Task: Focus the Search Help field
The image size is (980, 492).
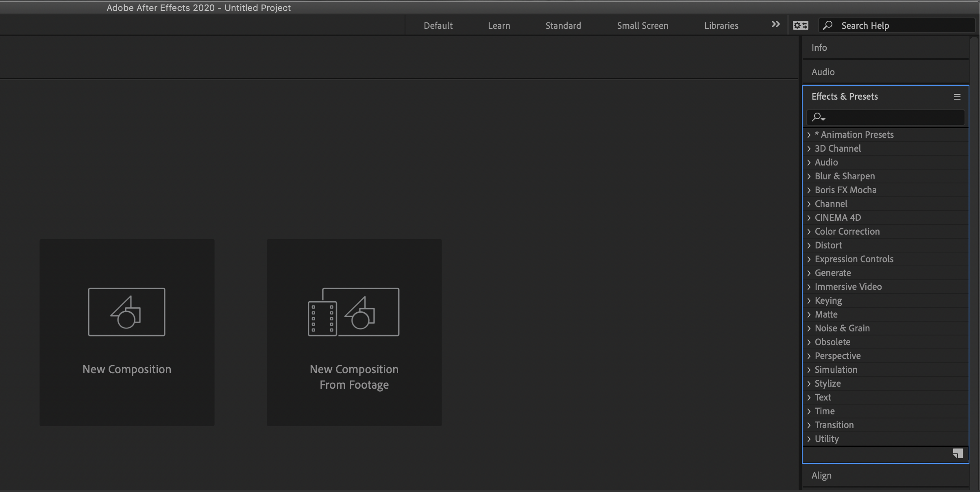Action: pyautogui.click(x=896, y=26)
